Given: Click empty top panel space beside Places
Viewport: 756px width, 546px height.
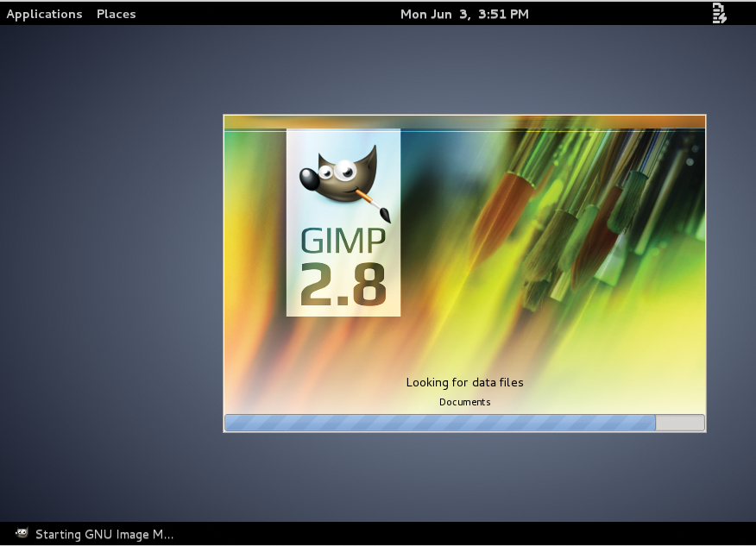Looking at the screenshot, I should click(x=259, y=14).
